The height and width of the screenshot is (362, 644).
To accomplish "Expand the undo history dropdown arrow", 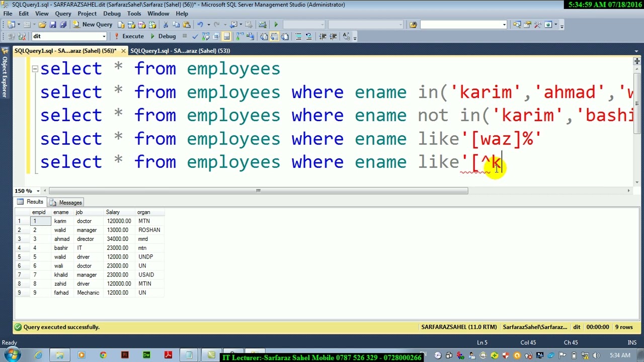I will [208, 24].
